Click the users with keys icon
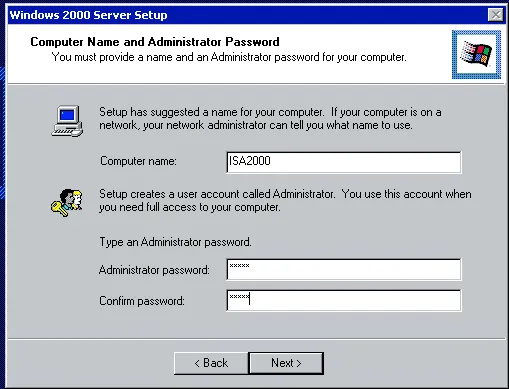The image size is (509, 389). coord(67,203)
